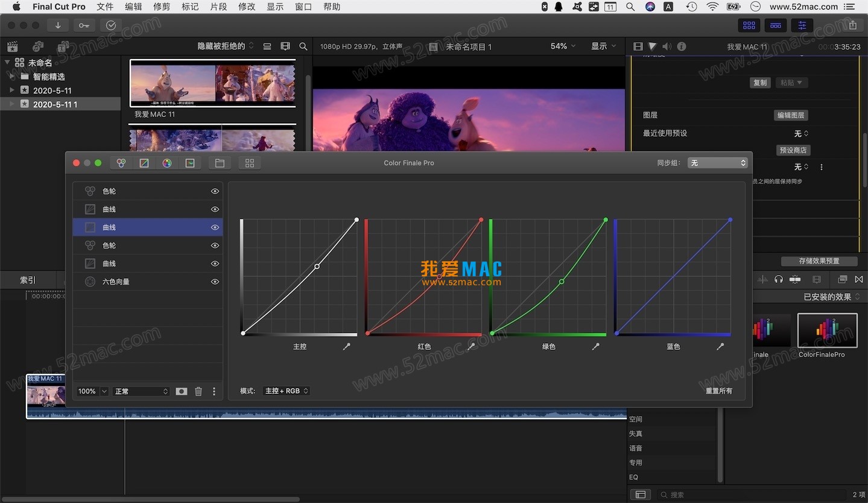This screenshot has height=503, width=868.
Task: Open the 100% opacity dropdown arrow
Action: coord(104,391)
